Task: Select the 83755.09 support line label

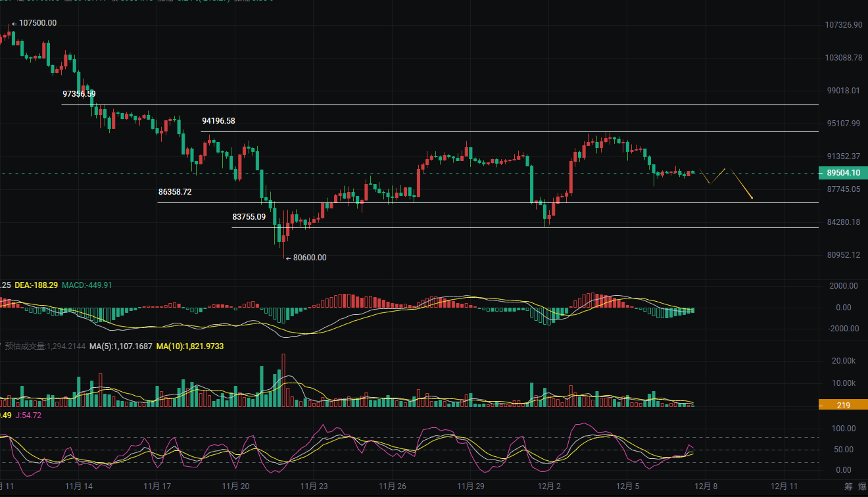Action: (x=249, y=216)
